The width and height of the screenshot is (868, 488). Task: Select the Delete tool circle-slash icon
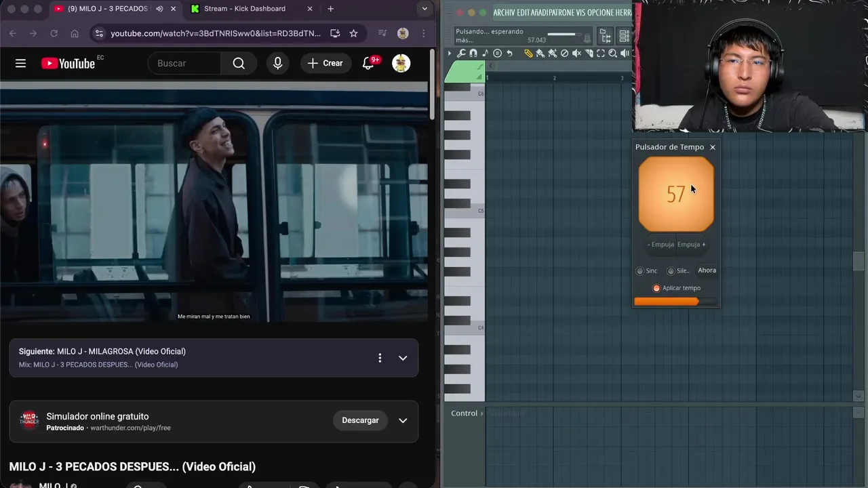pyautogui.click(x=564, y=53)
